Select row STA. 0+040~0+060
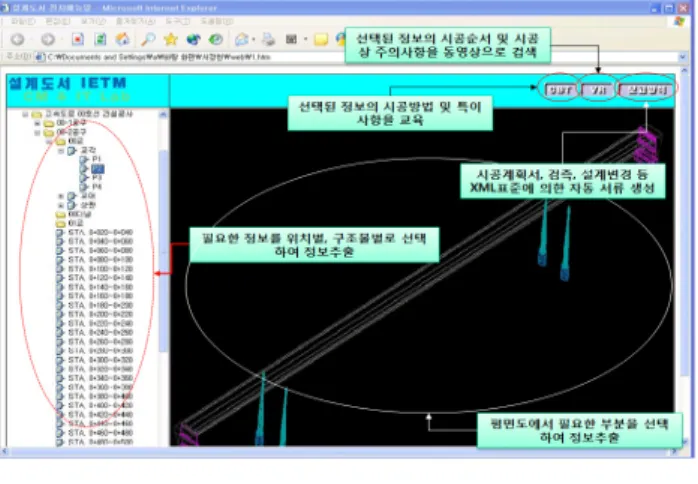This screenshot has width=698, height=484. pos(100,241)
